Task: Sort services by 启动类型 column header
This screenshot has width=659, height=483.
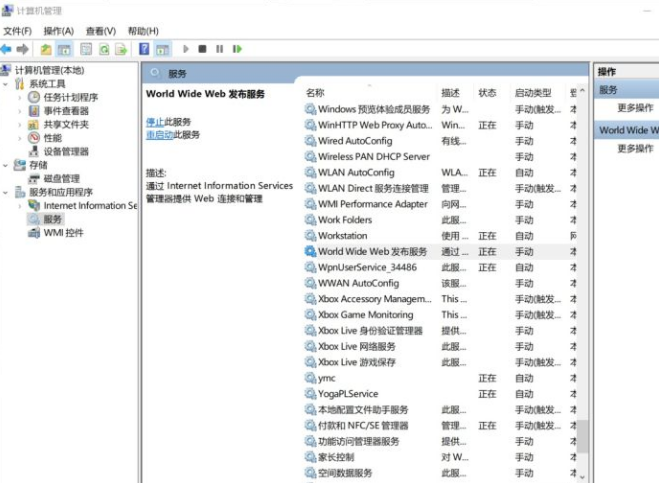Action: 532,92
